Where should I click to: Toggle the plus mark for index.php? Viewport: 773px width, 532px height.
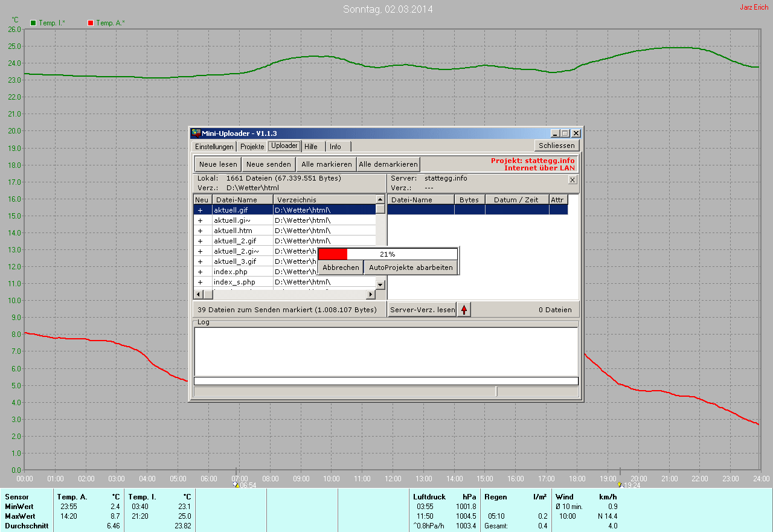tap(200, 272)
